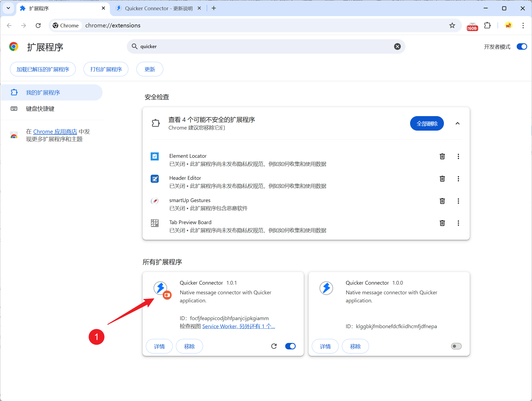
Task: Click the 所有扩展程序 section heading
Action: point(162,262)
